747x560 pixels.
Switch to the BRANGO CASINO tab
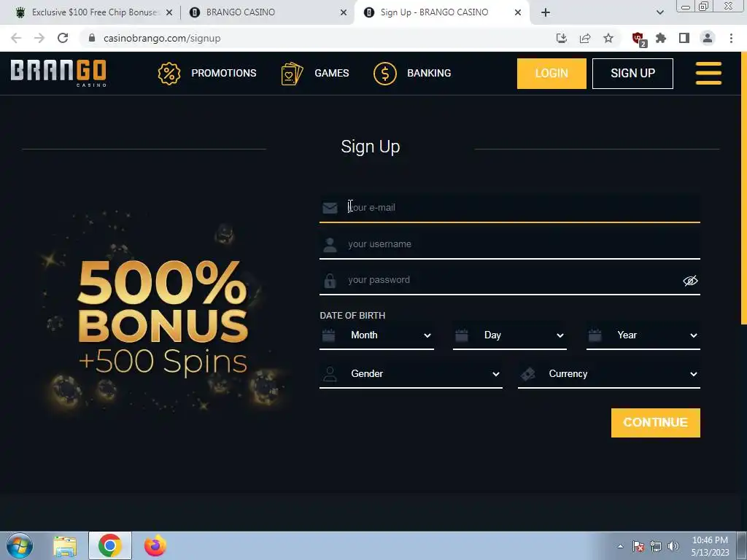tap(267, 12)
